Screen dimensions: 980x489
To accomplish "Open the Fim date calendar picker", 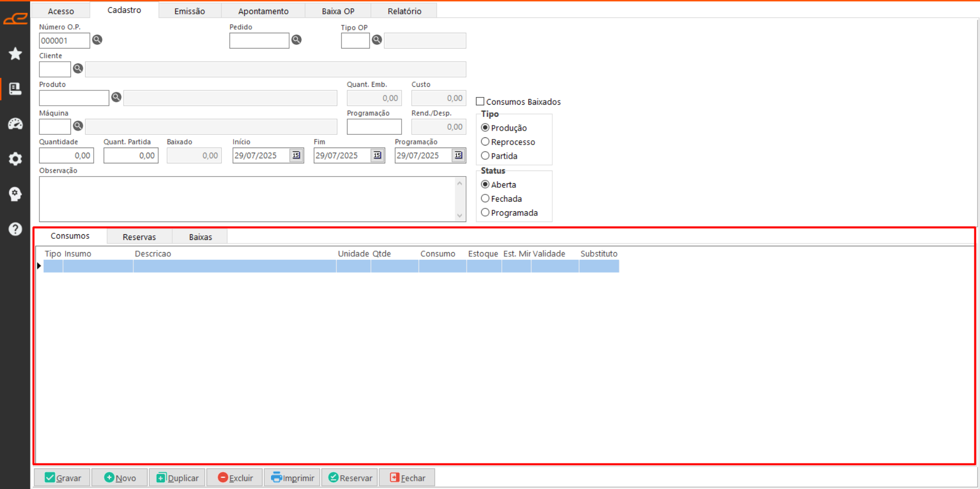I will [378, 155].
